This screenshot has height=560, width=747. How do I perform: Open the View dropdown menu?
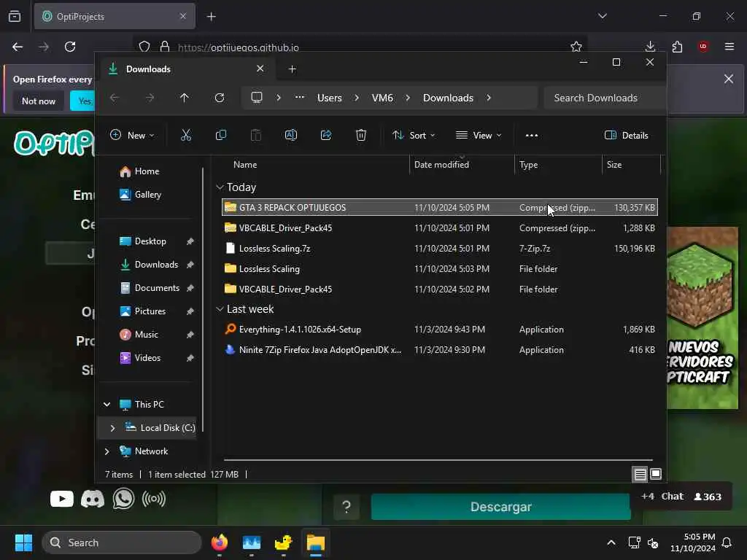[479, 135]
